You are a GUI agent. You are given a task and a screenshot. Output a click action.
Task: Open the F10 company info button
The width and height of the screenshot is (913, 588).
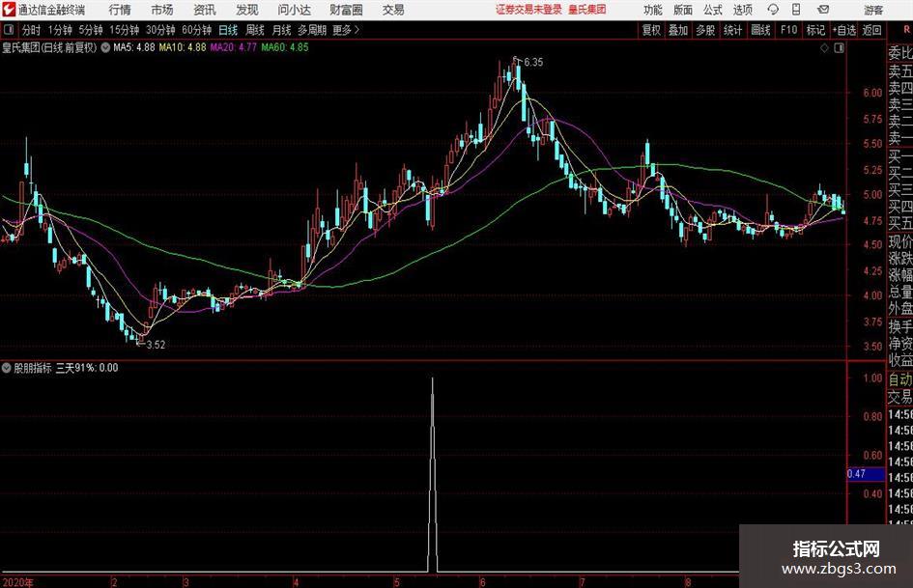click(x=789, y=30)
